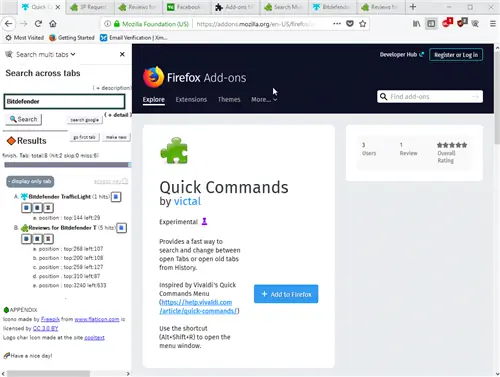
Task: Click the first small button under Bitdefender TrafficLight
Action: point(26,208)
